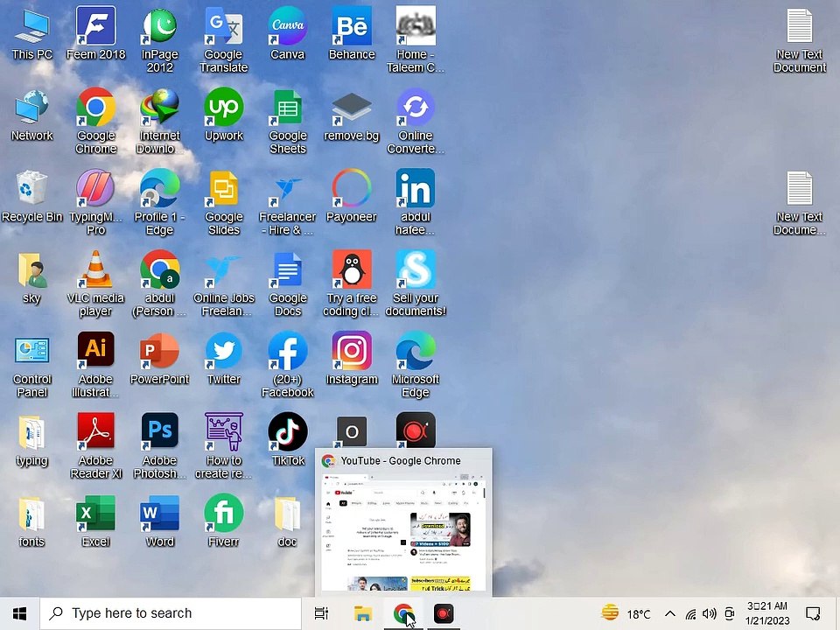
Task: Select the TikTok icon
Action: click(x=288, y=440)
